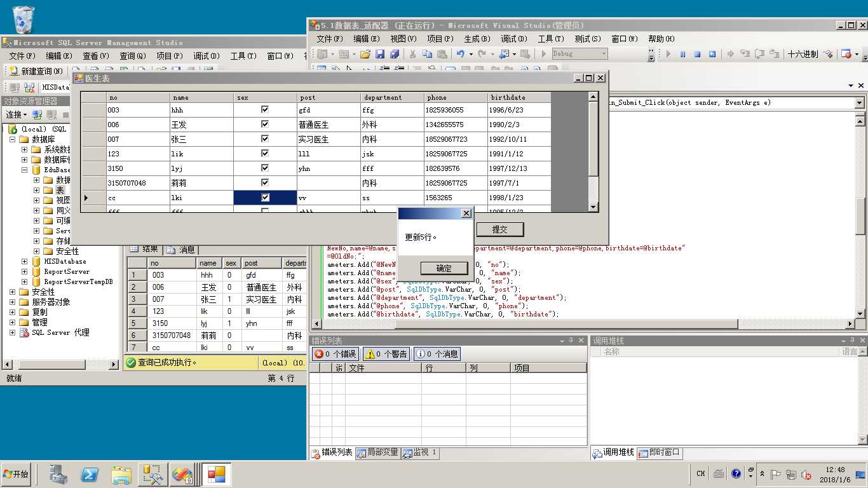Image resolution: width=868 pixels, height=488 pixels.
Task: Click the 提交 submit button
Action: point(500,229)
